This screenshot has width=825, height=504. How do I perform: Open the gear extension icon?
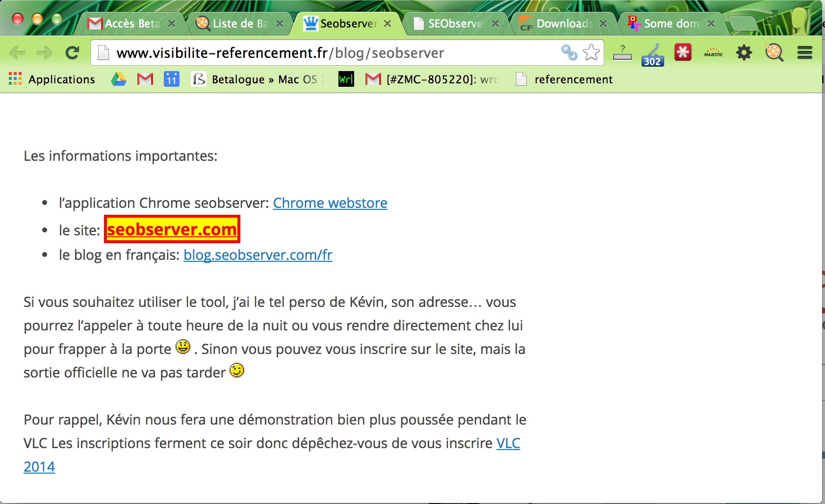coord(744,52)
